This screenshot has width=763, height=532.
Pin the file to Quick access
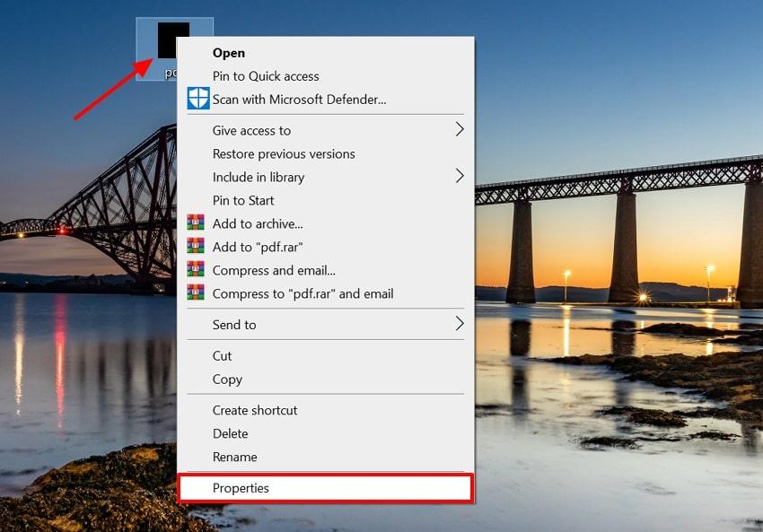(266, 76)
